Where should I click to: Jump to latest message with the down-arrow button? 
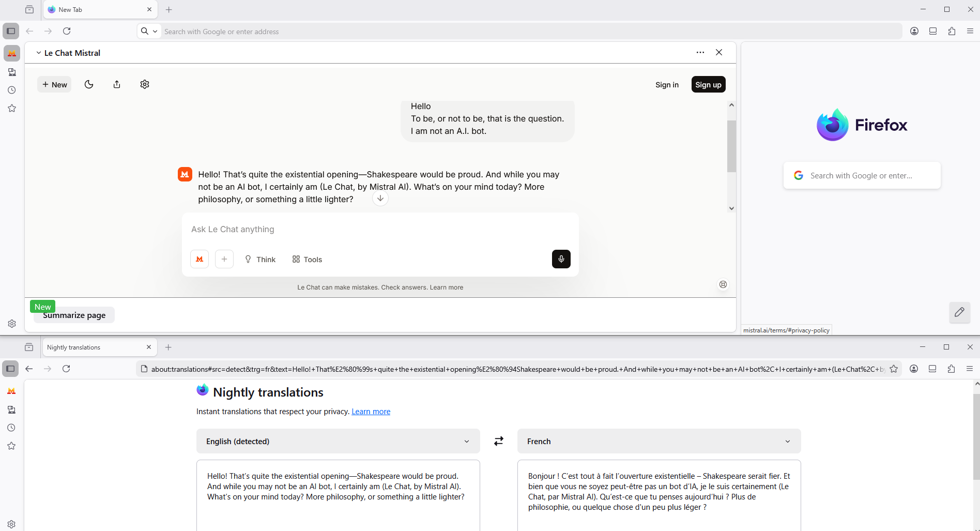click(380, 199)
